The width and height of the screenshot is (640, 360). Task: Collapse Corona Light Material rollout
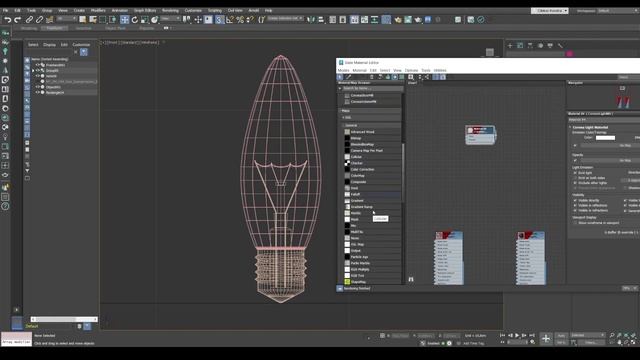(x=570, y=127)
